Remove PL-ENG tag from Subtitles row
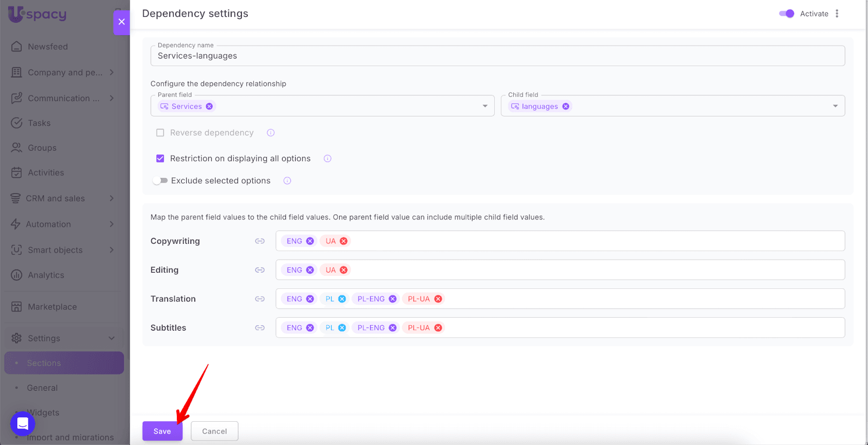The width and height of the screenshot is (868, 445). 393,328
